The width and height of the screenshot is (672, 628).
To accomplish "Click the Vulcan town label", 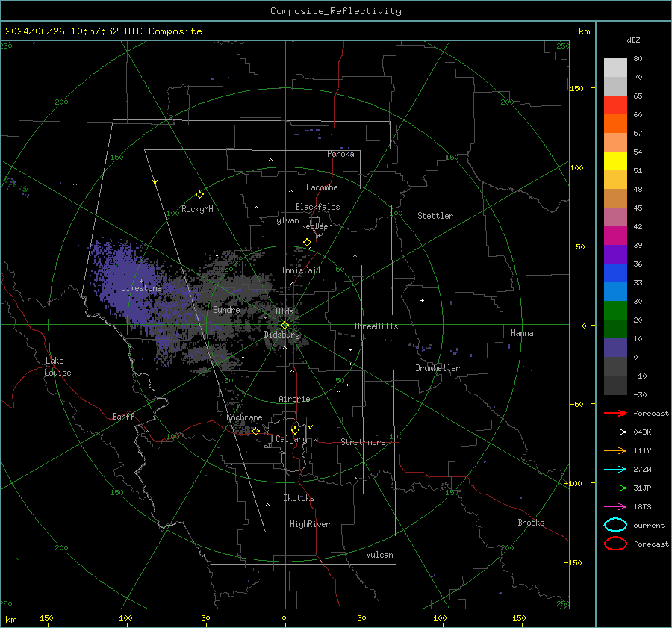I will click(x=379, y=555).
